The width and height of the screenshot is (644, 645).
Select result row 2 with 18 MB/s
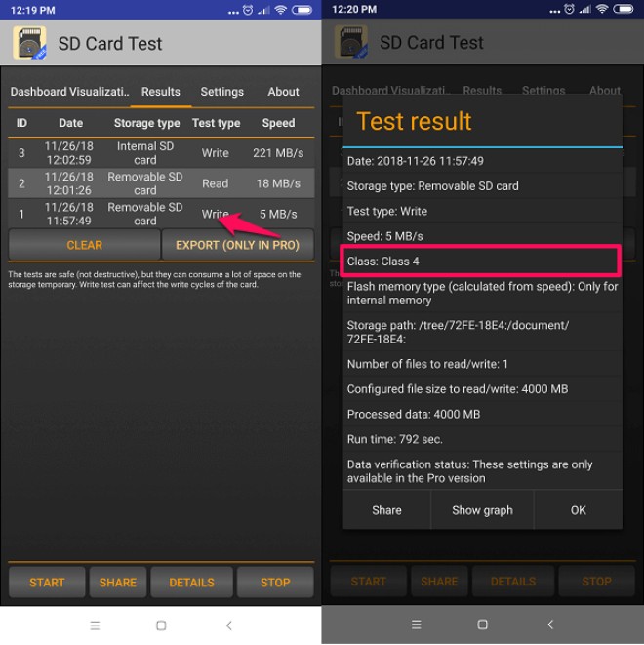[x=161, y=183]
